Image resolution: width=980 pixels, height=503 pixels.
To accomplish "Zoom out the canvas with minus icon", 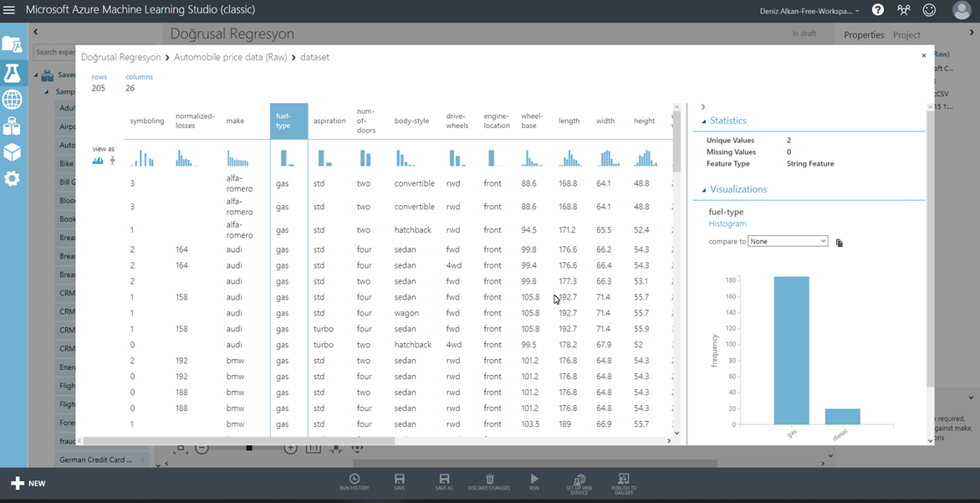I will [202, 448].
